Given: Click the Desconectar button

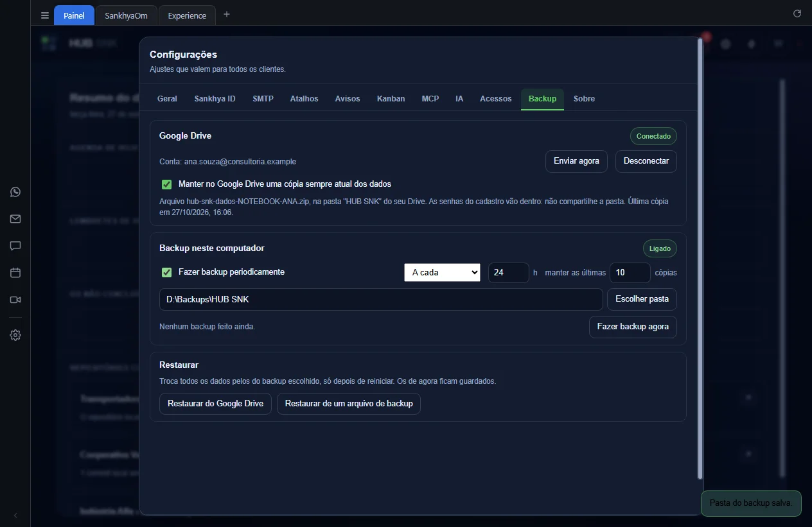Looking at the screenshot, I should click(x=646, y=161).
